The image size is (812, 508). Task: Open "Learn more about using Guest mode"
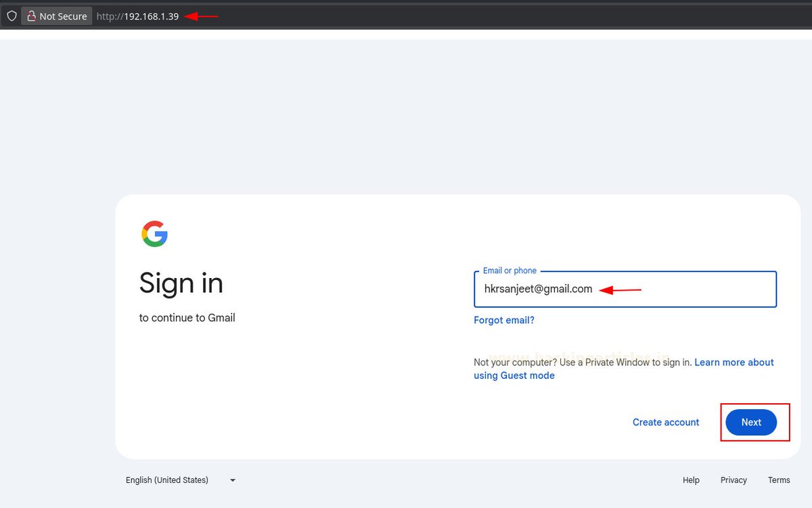734,362
